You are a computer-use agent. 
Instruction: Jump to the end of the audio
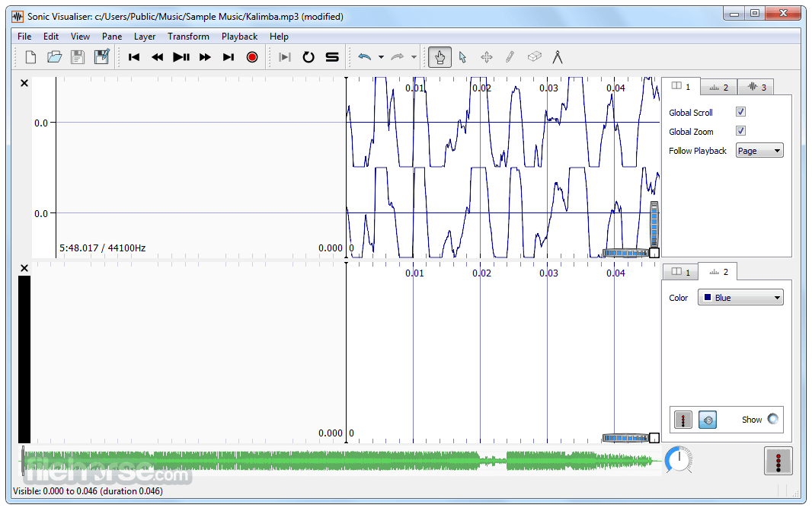pyautogui.click(x=229, y=57)
